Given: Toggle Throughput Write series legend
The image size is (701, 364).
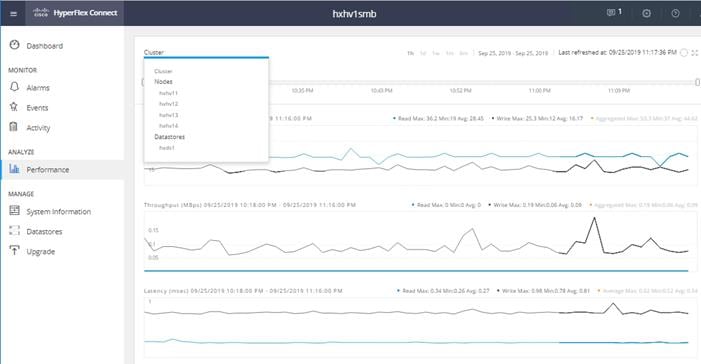Looking at the screenshot, I should 535,205.
